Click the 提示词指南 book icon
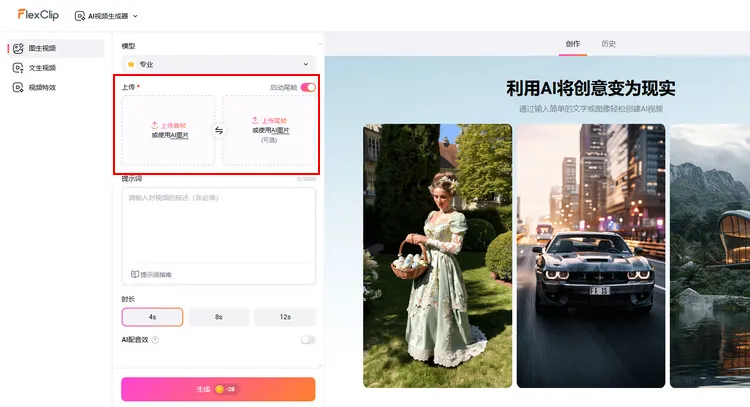750x407 pixels. tap(135, 275)
